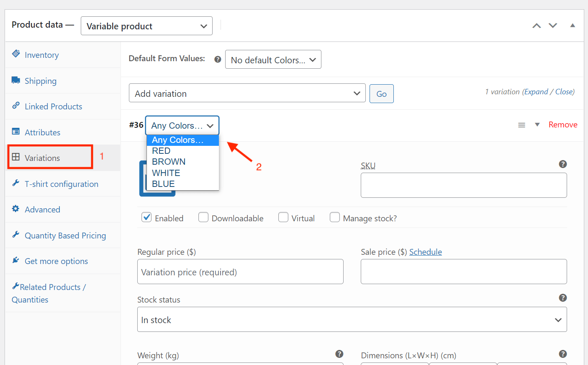Viewport: 588px width, 365px height.
Task: Open the Variable product type dropdown
Action: (146, 26)
